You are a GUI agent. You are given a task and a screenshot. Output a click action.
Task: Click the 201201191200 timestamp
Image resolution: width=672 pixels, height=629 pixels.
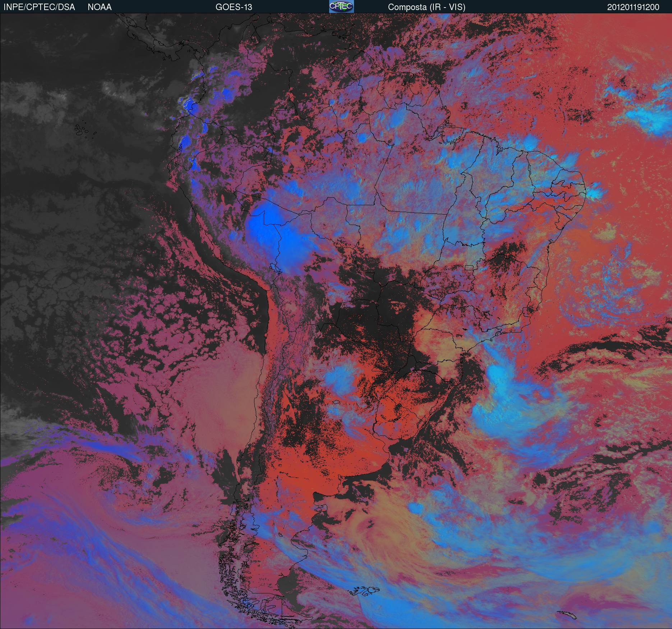click(x=633, y=7)
